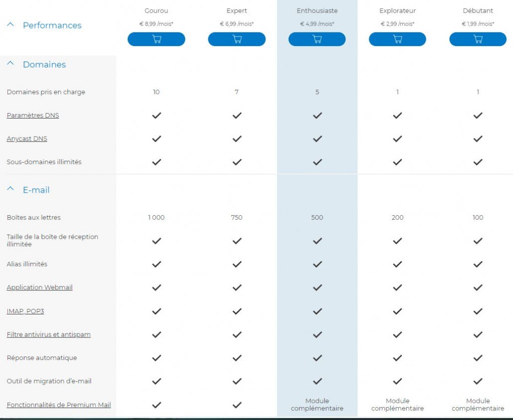Click the Performances section heading

(52, 26)
